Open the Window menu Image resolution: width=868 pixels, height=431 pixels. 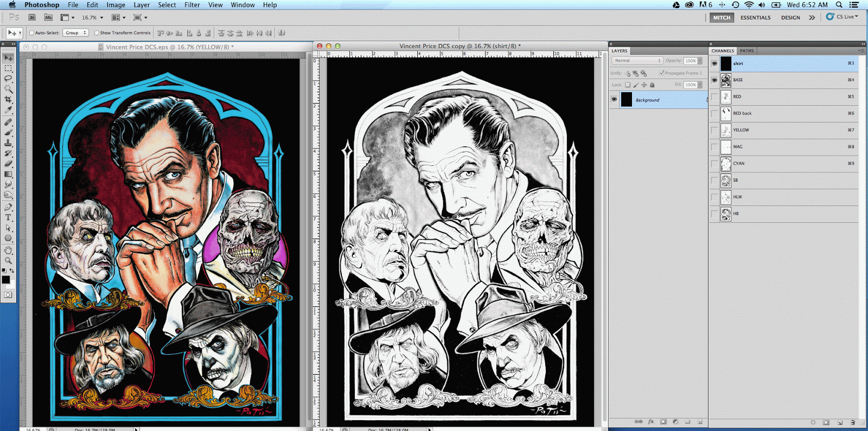tap(242, 5)
